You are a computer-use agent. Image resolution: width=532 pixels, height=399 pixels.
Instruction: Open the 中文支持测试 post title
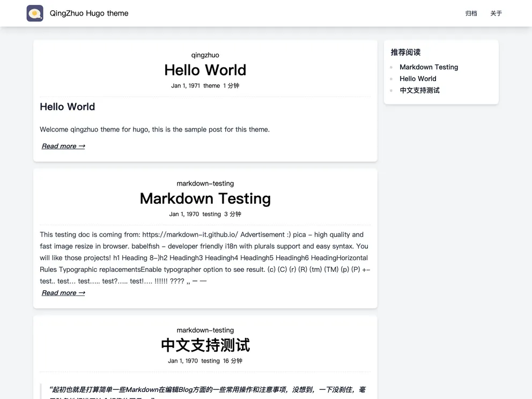pyautogui.click(x=205, y=345)
